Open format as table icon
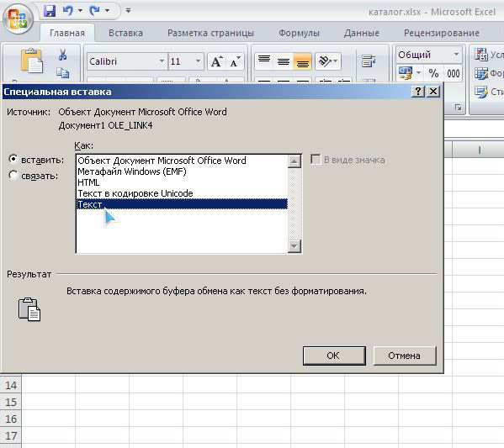 [481, 73]
